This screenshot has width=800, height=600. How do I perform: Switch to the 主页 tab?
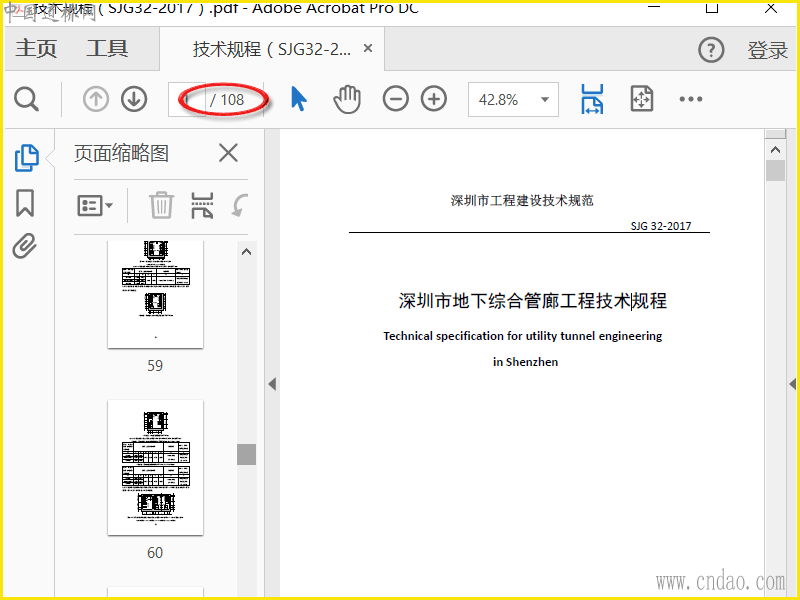pyautogui.click(x=36, y=49)
